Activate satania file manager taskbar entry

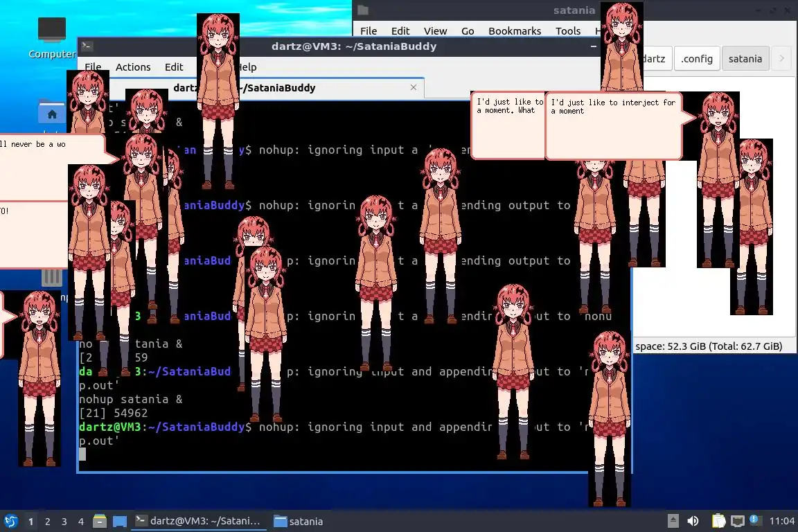(x=299, y=522)
